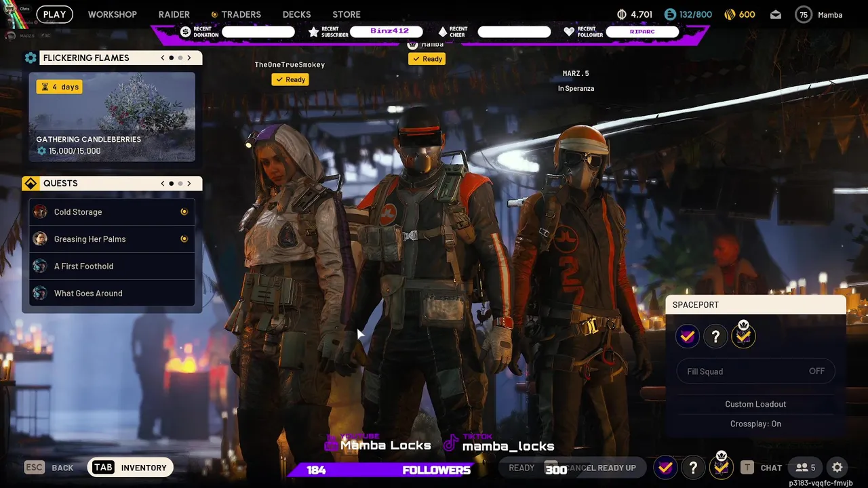This screenshot has width=868, height=488.
Task: Open settings gear icon
Action: pyautogui.click(x=837, y=467)
